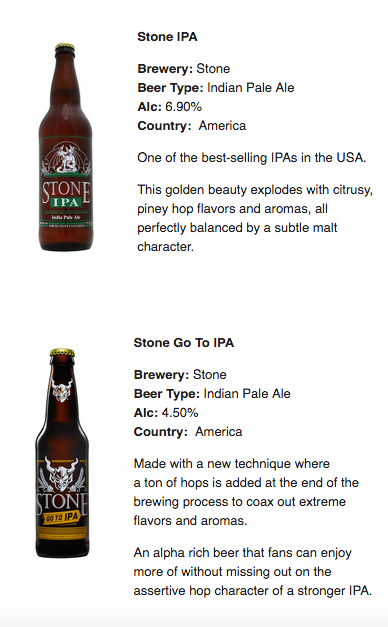Click the gold cap of Go To IPA bottle

[x=62, y=352]
